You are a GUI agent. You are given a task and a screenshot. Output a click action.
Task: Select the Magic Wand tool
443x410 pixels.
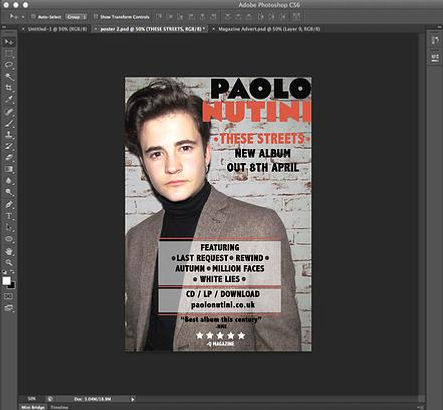click(x=9, y=77)
